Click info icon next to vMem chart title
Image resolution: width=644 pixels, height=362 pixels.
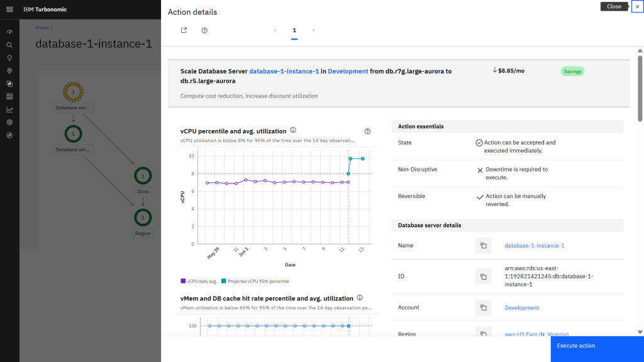(x=360, y=297)
